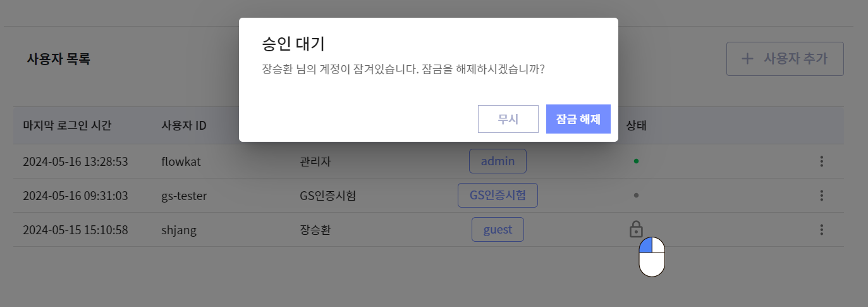Click the 사용자 추가 button
Viewport: 868px width, 307px height.
[785, 59]
